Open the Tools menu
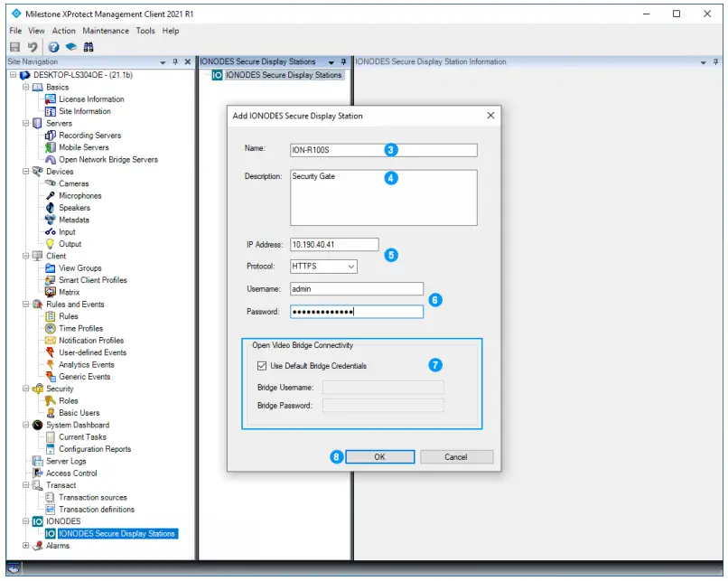The height and width of the screenshot is (581, 728). (x=146, y=30)
